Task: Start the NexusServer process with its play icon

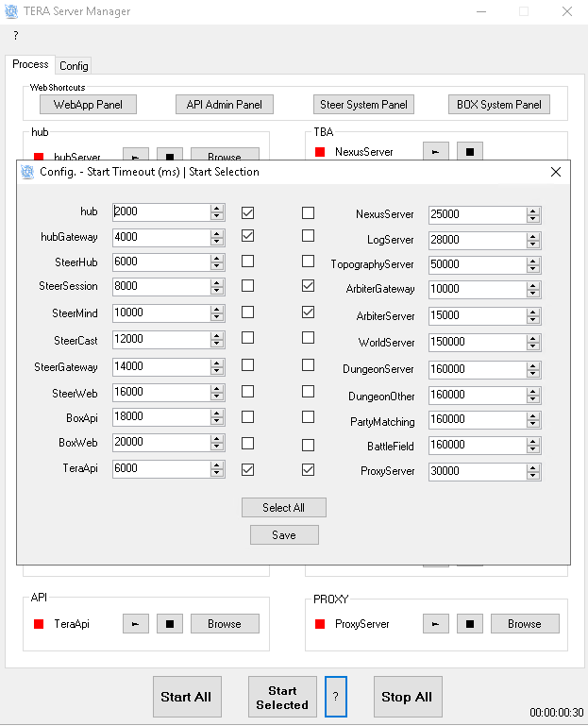Action: [x=435, y=151]
